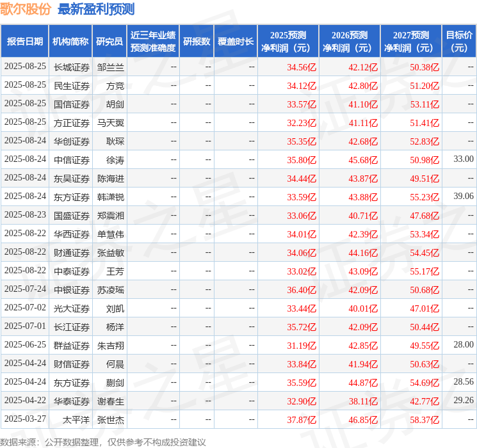Select the 国信证券 institution cell
Image resolution: width=477 pixels, height=448 pixels.
(x=72, y=104)
